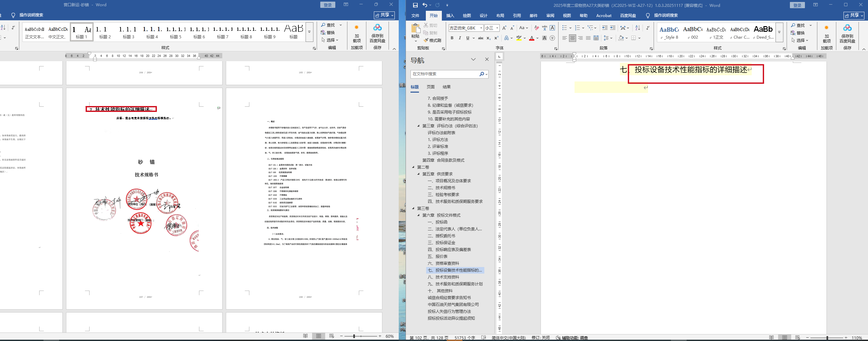868x341 pixels.
Task: Click the zoom slider in the right window
Action: tap(827, 338)
